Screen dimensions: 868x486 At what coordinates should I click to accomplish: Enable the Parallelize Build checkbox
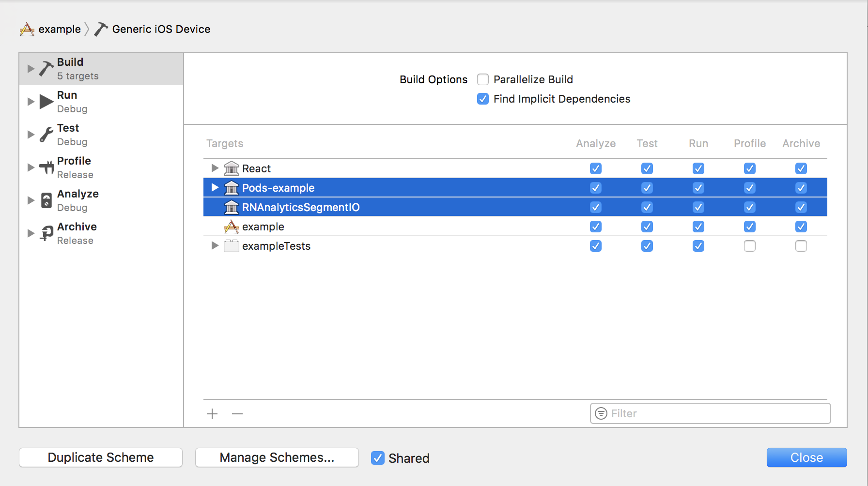483,79
